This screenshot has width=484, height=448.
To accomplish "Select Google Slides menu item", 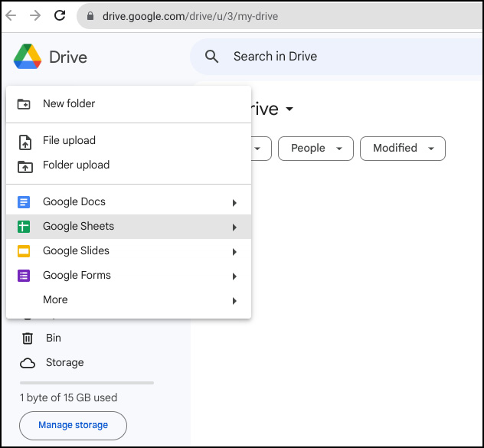I will (129, 251).
